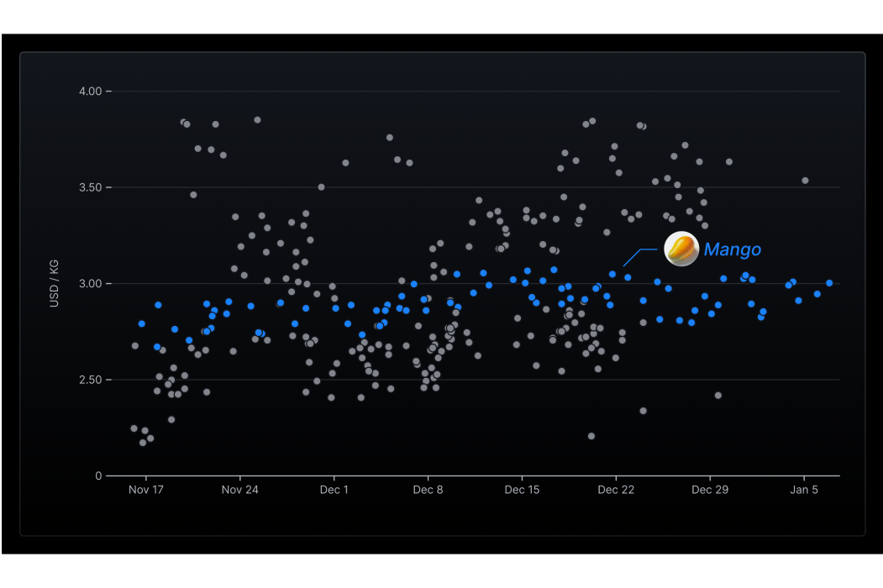Viewport: 883px width, 588px height.
Task: Click the lowest gray point near Dec 22
Action: (591, 436)
